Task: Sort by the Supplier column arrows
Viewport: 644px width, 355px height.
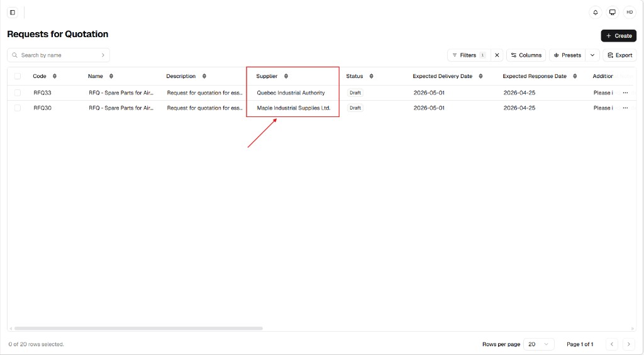Action: click(286, 76)
